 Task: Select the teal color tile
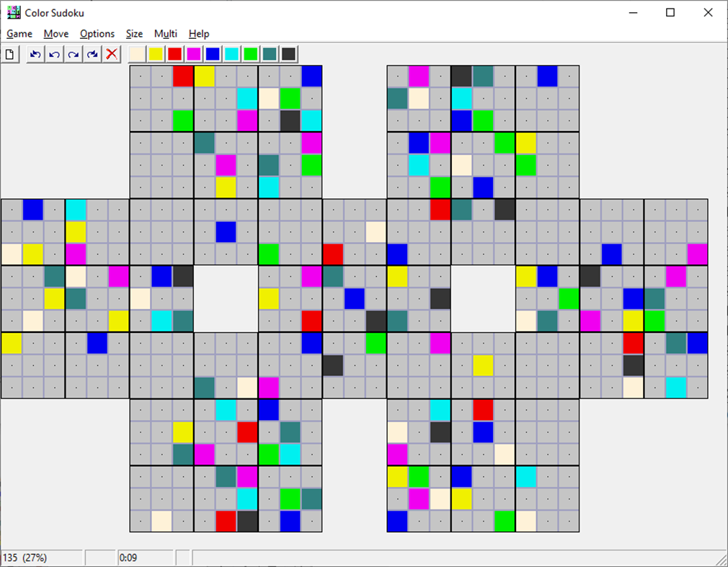[270, 53]
